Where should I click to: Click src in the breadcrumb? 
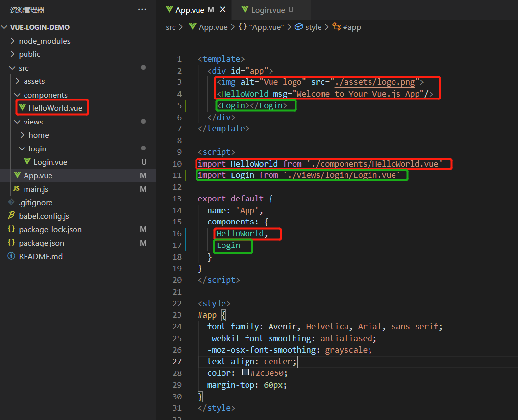point(171,27)
